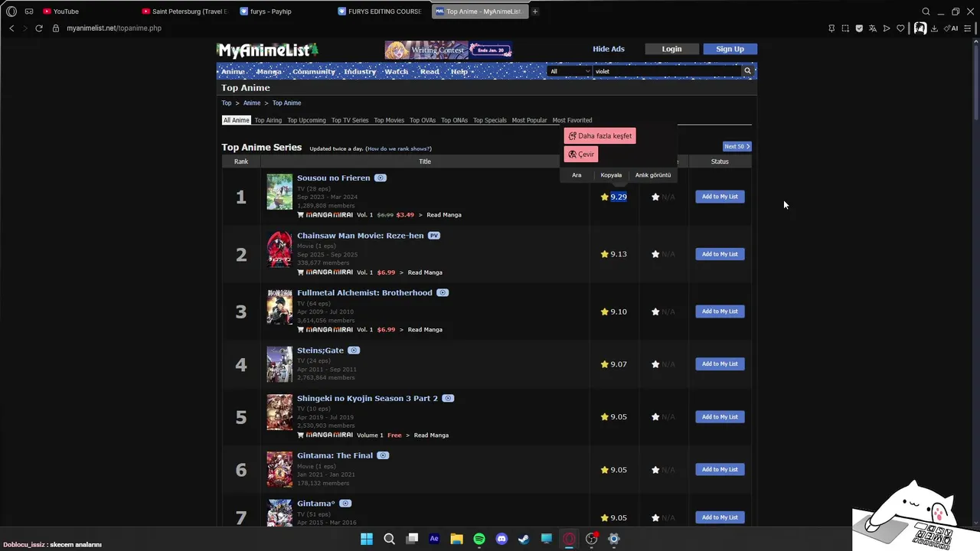Click the watch icon beside Steins;Gate
This screenshot has height=551, width=980.
tap(354, 350)
